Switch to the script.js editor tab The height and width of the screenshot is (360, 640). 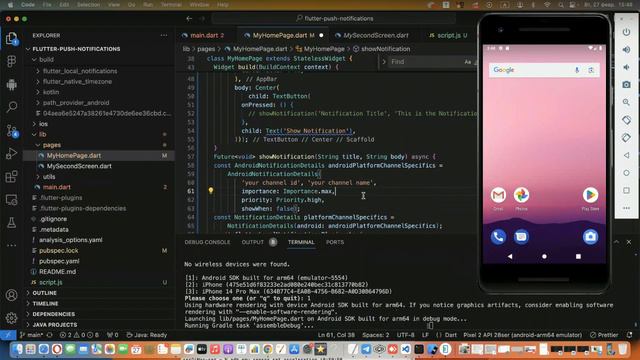tap(448, 36)
